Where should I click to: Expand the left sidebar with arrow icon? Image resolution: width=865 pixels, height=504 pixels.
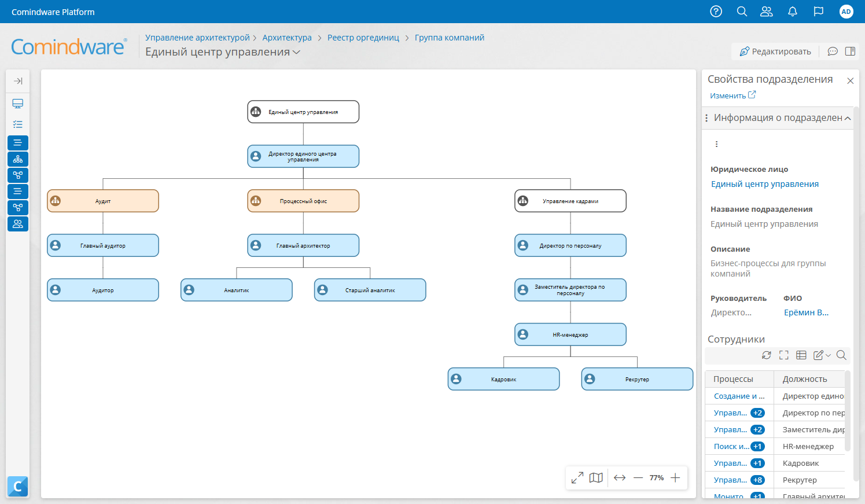click(18, 81)
